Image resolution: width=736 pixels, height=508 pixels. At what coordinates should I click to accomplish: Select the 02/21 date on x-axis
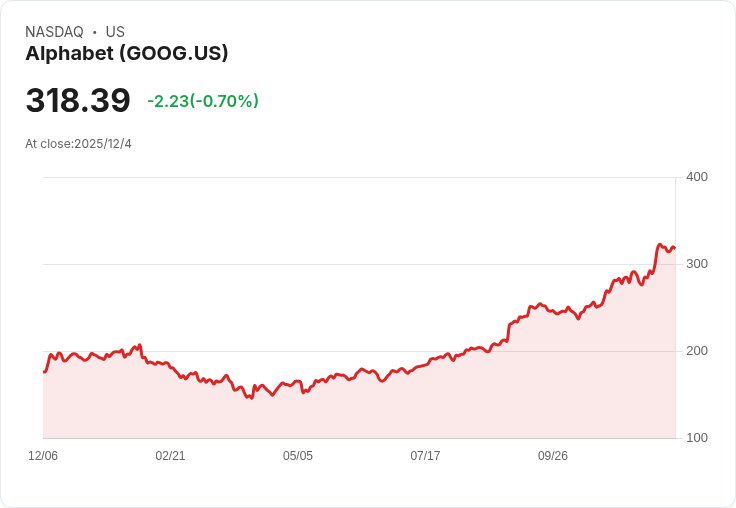170,456
